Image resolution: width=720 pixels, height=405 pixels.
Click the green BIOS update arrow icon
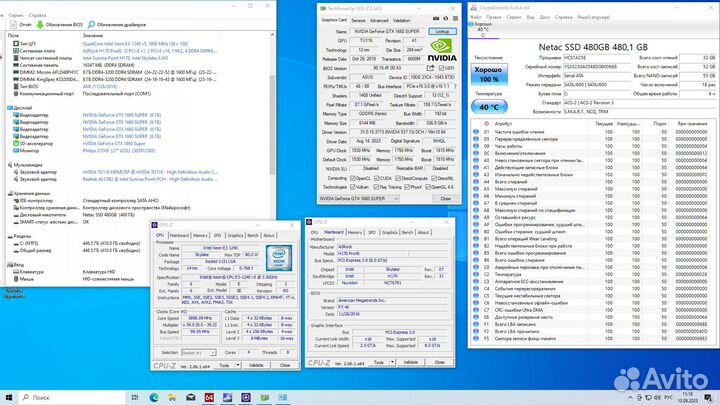point(40,24)
